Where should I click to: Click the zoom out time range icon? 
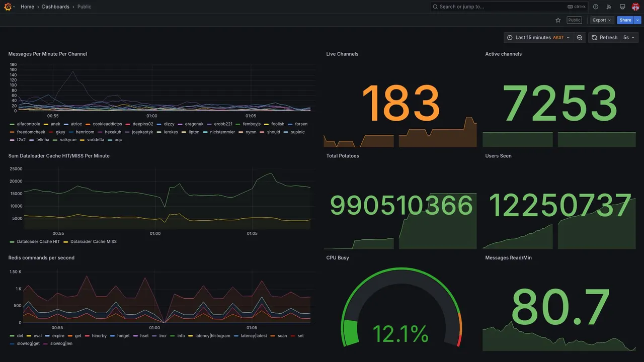(580, 38)
